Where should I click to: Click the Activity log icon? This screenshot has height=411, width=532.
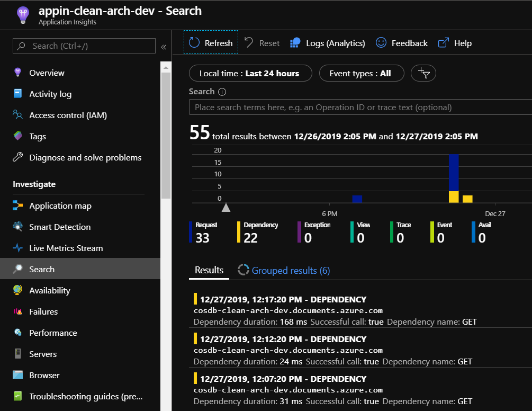point(17,93)
